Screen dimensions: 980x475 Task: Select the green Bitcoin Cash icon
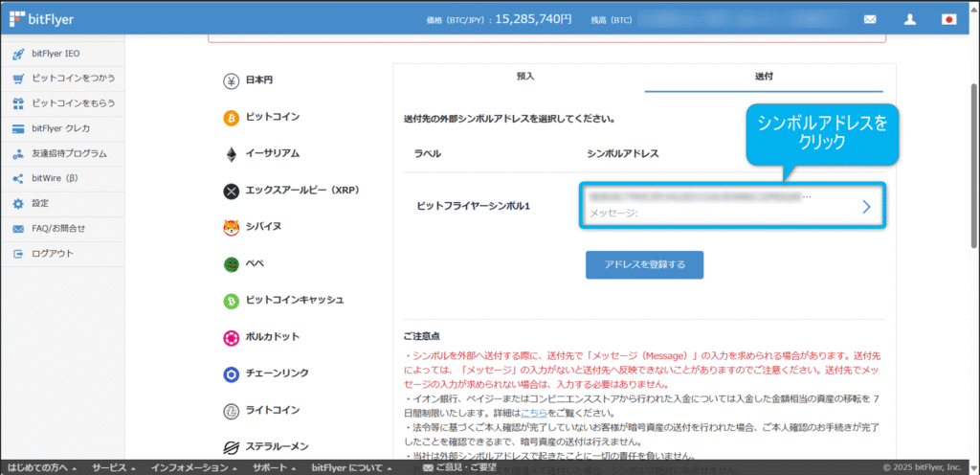click(232, 302)
